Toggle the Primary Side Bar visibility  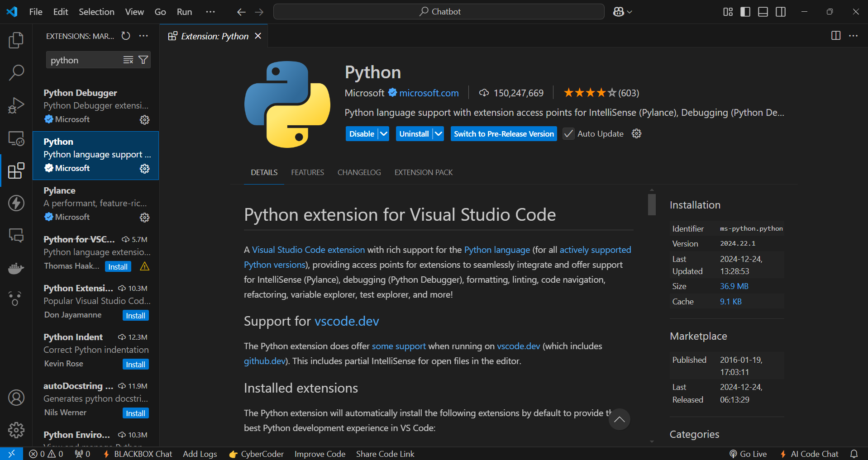[744, 12]
